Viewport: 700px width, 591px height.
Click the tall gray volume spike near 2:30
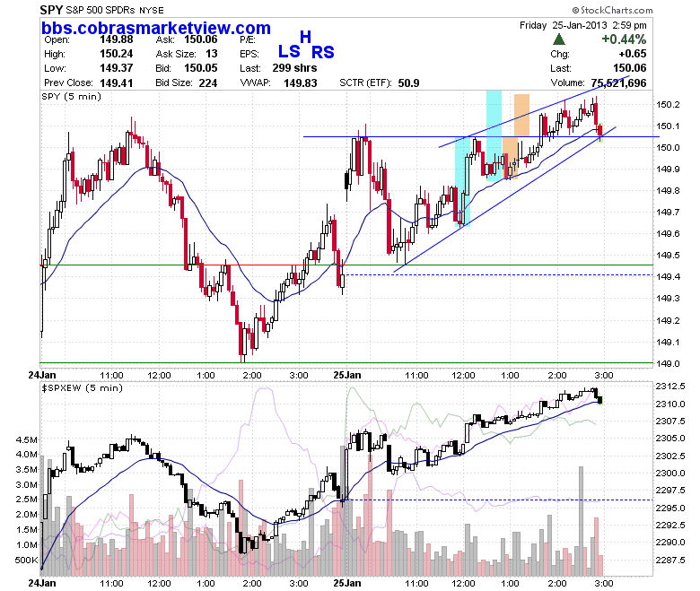(x=581, y=521)
